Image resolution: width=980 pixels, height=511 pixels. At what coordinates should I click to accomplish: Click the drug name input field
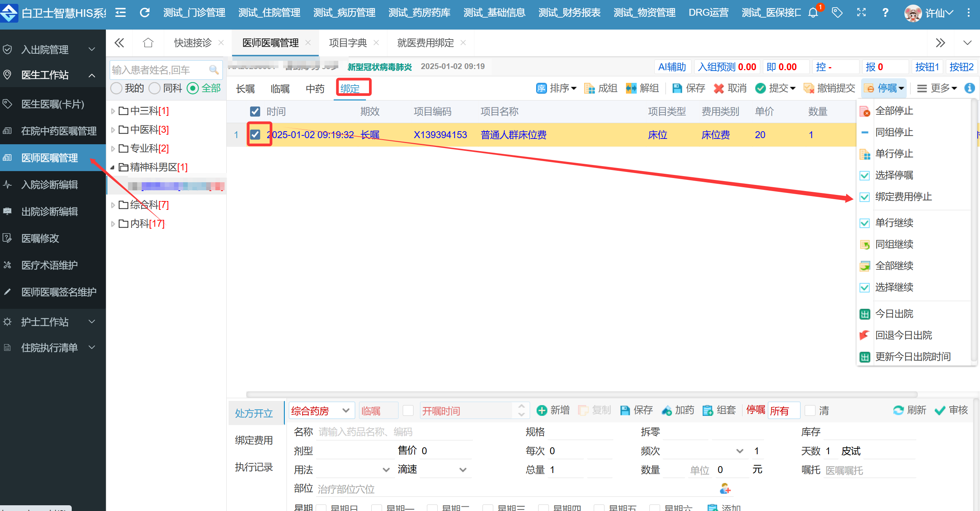(394, 432)
